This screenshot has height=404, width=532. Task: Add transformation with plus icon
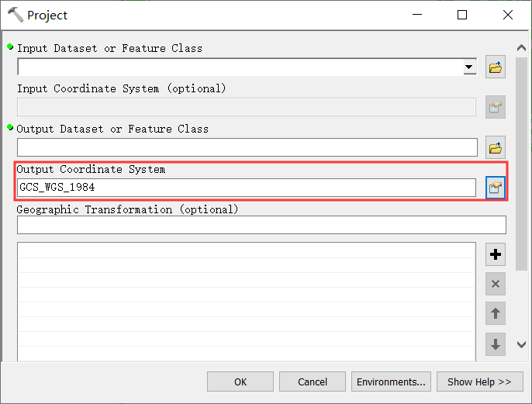pos(496,254)
